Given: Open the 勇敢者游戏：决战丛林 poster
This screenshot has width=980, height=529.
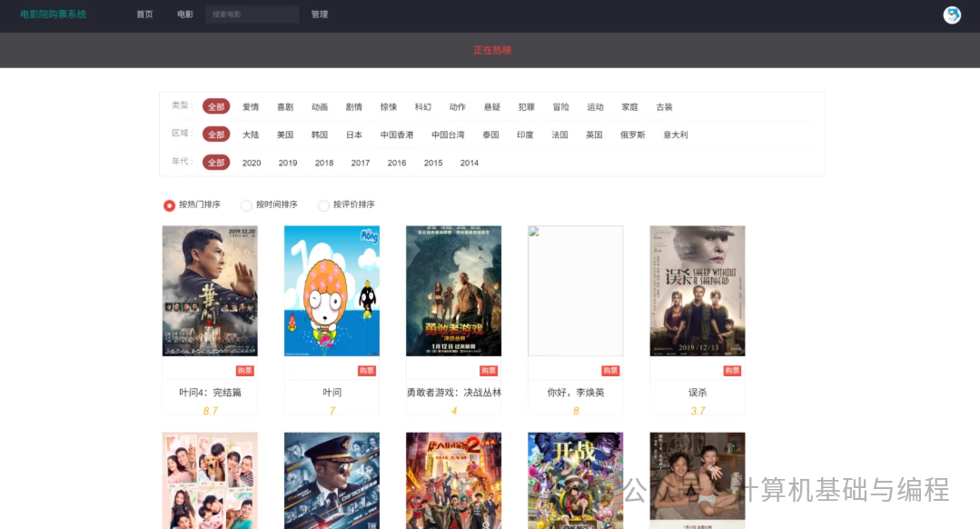Looking at the screenshot, I should [454, 291].
